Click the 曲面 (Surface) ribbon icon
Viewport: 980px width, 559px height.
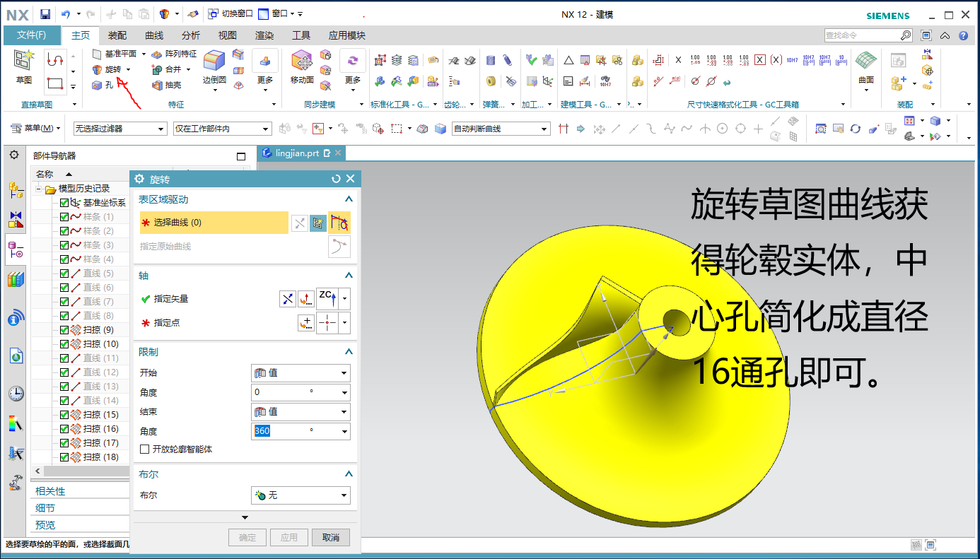tap(866, 68)
